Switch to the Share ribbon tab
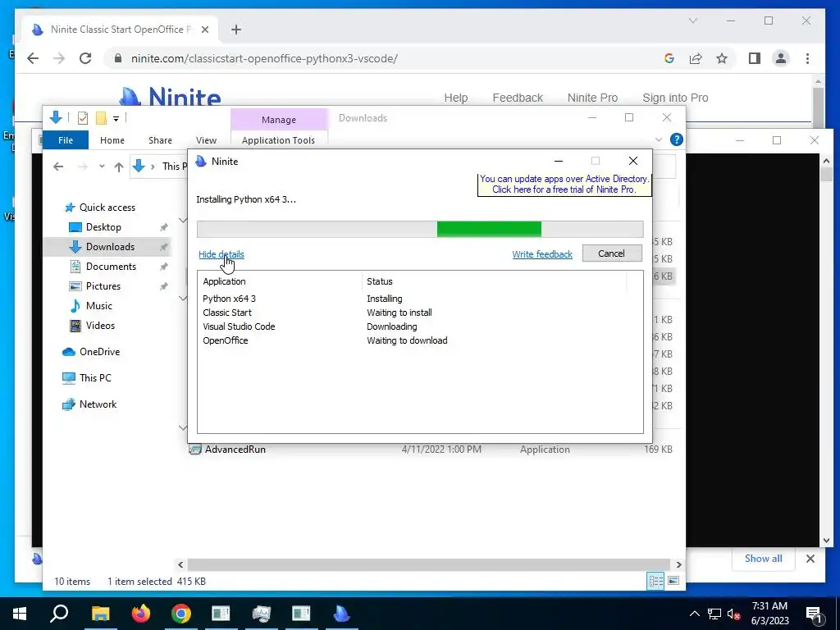 tap(160, 140)
